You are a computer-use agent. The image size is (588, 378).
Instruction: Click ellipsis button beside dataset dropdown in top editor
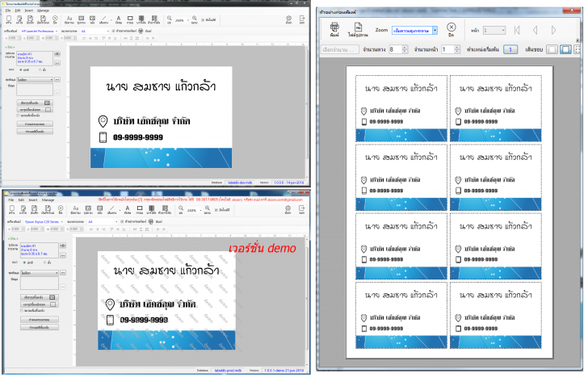[57, 79]
